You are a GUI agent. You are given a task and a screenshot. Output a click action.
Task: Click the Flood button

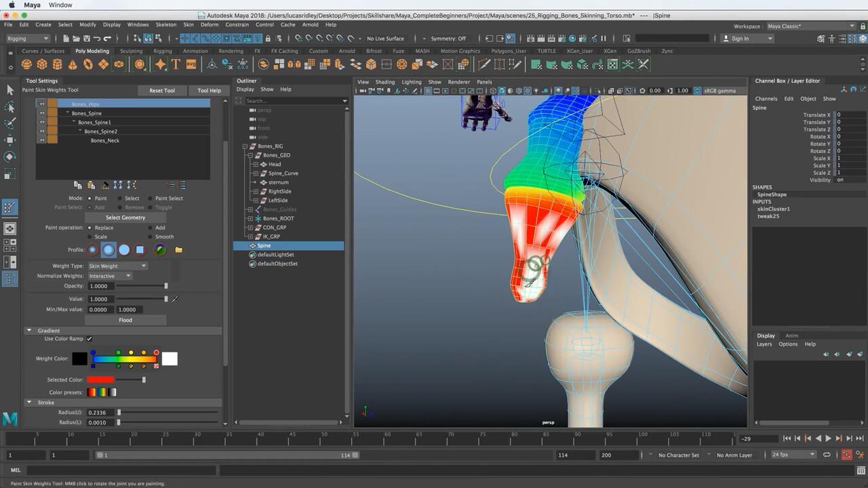pos(125,320)
